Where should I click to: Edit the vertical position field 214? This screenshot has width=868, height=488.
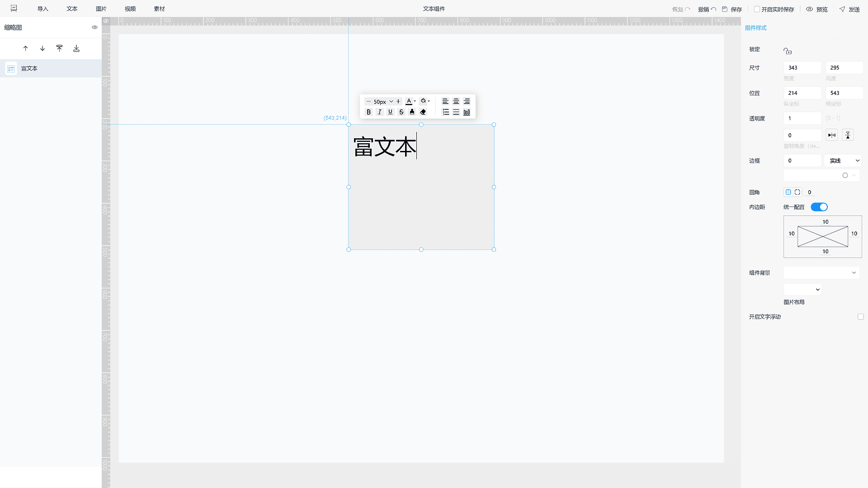(802, 93)
